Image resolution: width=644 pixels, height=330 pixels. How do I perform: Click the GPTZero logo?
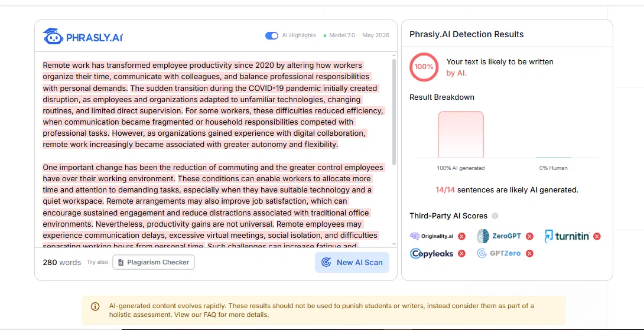click(x=499, y=253)
